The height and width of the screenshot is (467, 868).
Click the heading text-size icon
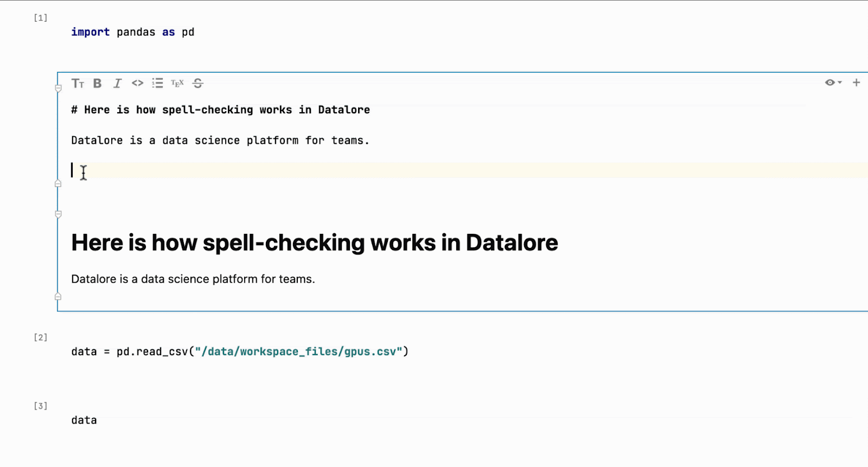click(x=78, y=84)
